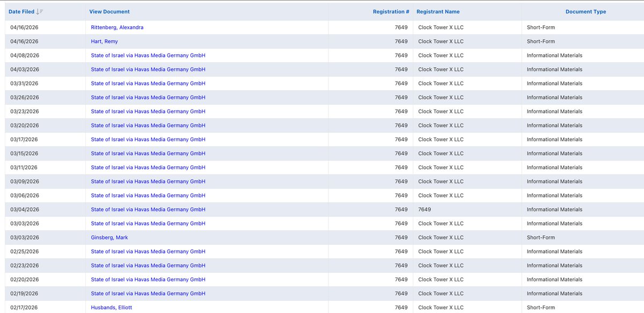Click Informational Materials in the 03/31/2026 row
Viewport: 644px width, 313px height.
pyautogui.click(x=554, y=83)
